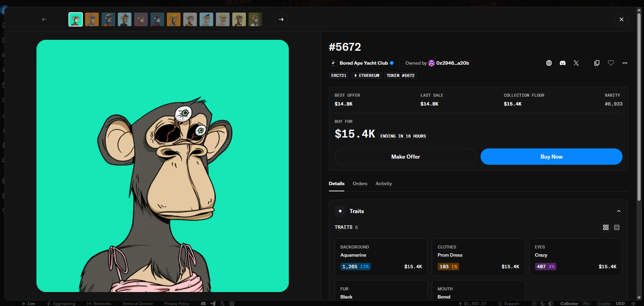The width and height of the screenshot is (644, 306).
Task: Collapse the Traits section chevron
Action: coord(619,211)
